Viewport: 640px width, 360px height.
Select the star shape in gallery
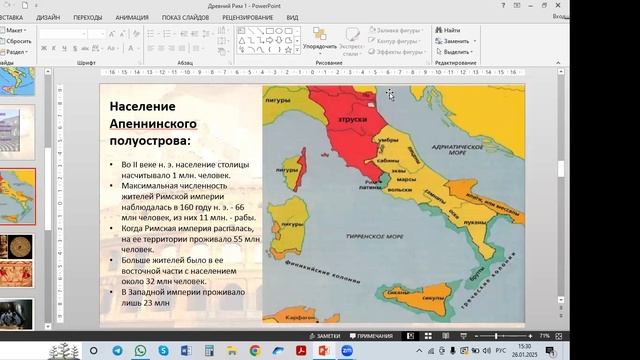tap(289, 50)
